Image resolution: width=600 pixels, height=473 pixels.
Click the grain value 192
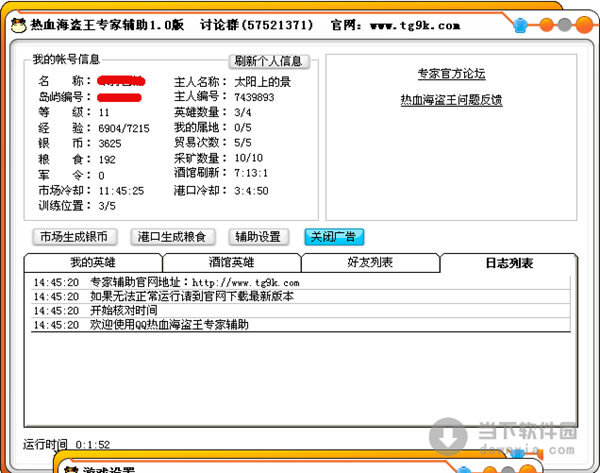tap(107, 160)
